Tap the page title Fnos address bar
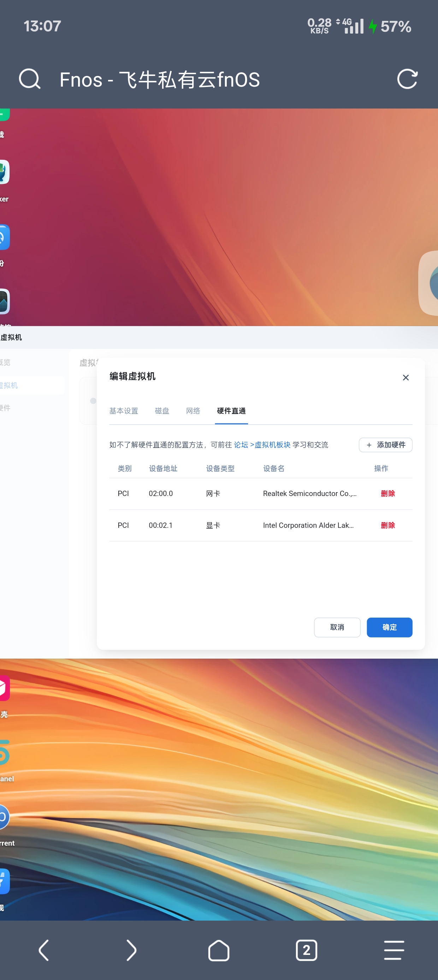The height and width of the screenshot is (980, 438). tap(160, 80)
